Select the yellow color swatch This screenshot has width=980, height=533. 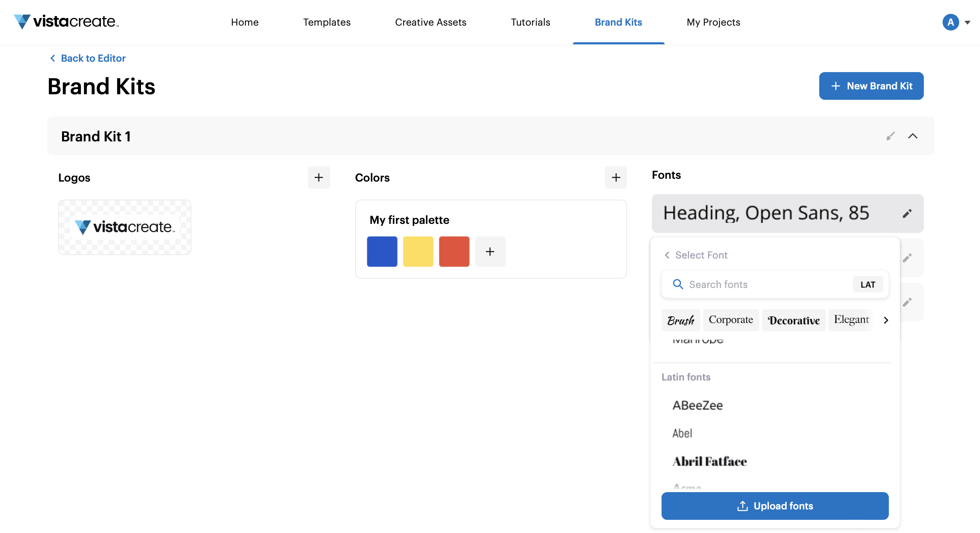pyautogui.click(x=418, y=252)
